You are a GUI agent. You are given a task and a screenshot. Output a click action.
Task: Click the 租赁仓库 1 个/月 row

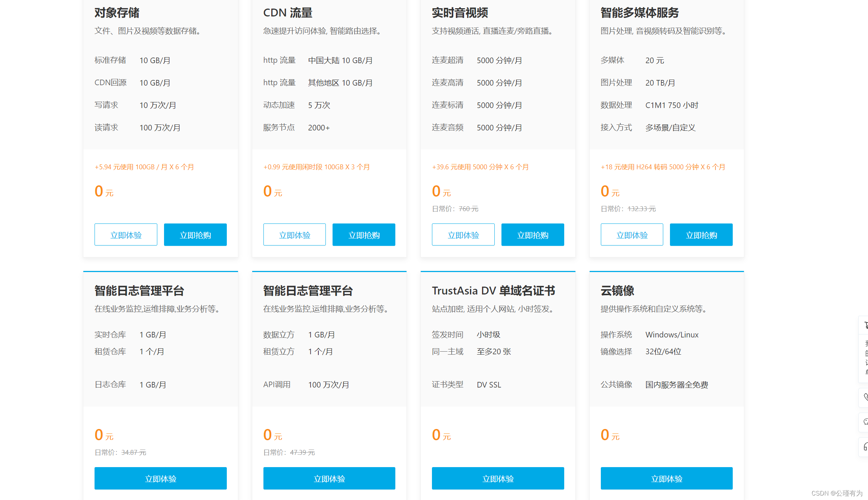(x=129, y=352)
